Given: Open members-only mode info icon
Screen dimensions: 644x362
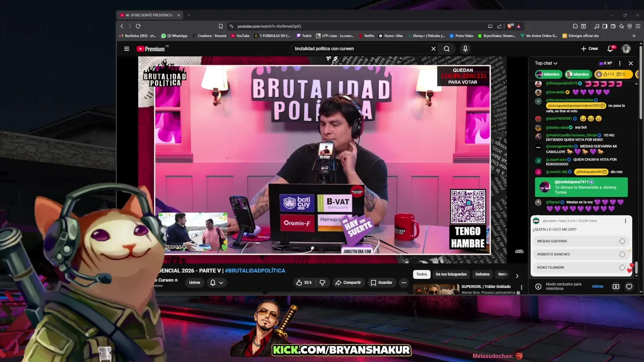Looking at the screenshot, I should [x=538, y=287].
